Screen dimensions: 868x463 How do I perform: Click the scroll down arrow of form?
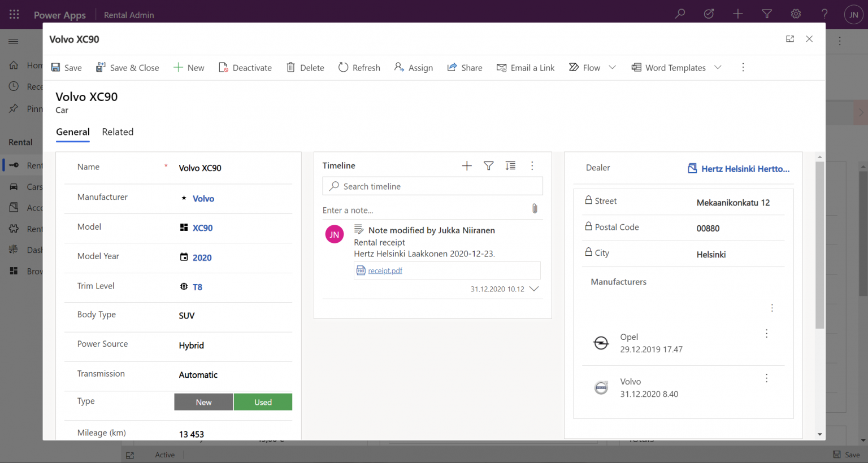(x=820, y=434)
